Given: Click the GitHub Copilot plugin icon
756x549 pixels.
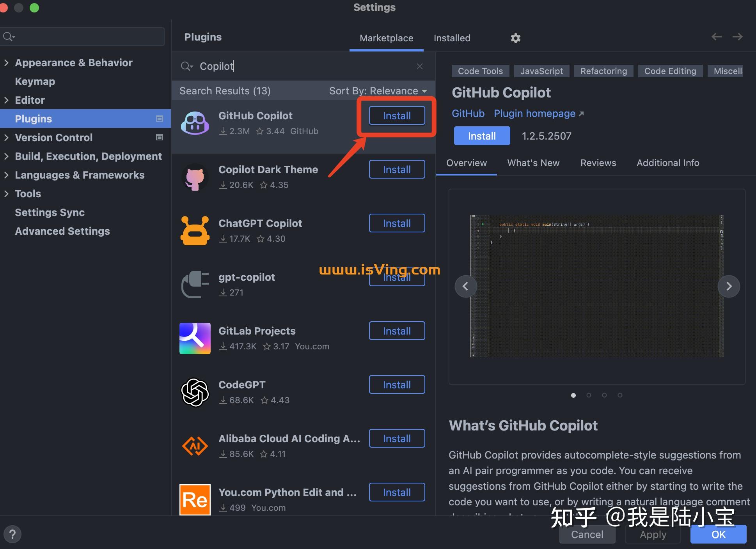Looking at the screenshot, I should [x=195, y=123].
